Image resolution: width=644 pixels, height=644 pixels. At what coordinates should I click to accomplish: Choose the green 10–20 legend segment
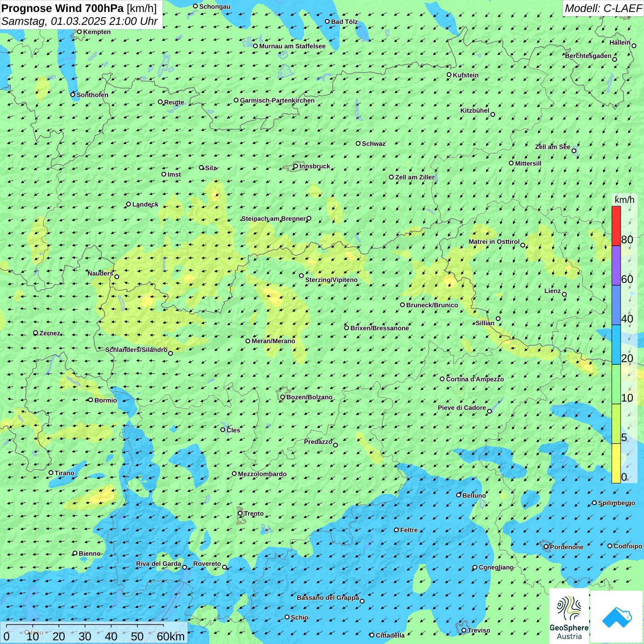pos(616,385)
